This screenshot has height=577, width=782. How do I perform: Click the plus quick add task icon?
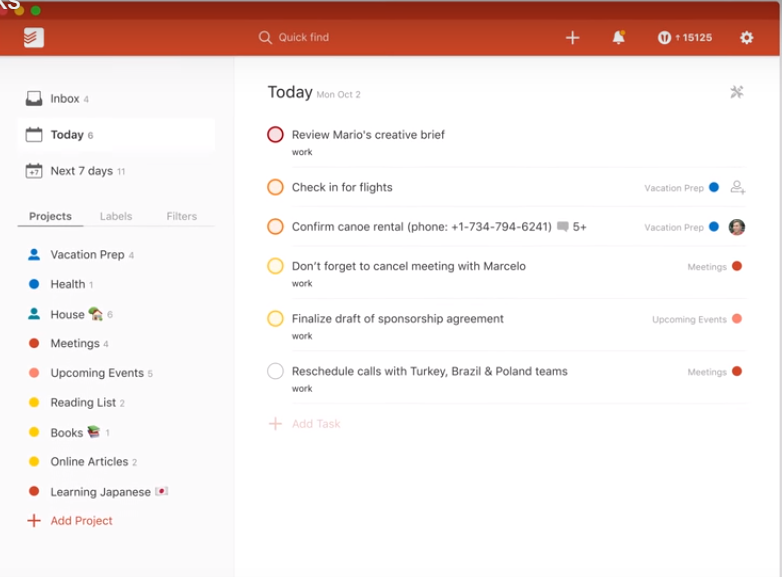[x=573, y=37]
